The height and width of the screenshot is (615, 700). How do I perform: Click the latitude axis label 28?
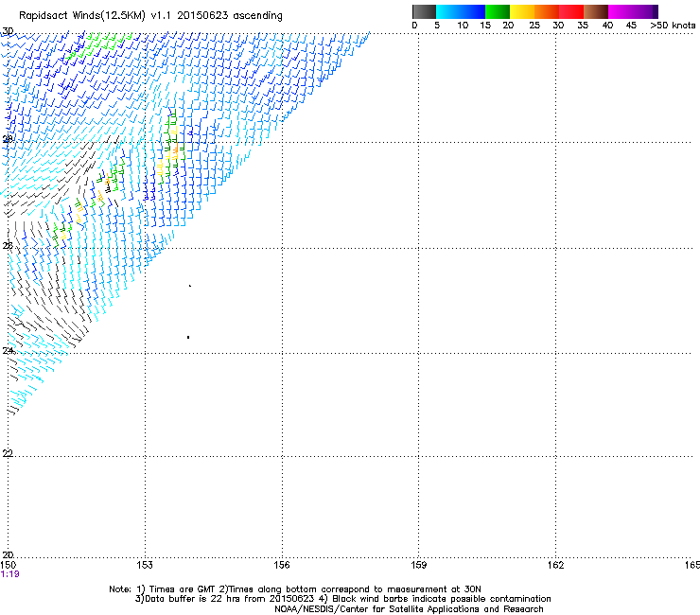pyautogui.click(x=8, y=139)
